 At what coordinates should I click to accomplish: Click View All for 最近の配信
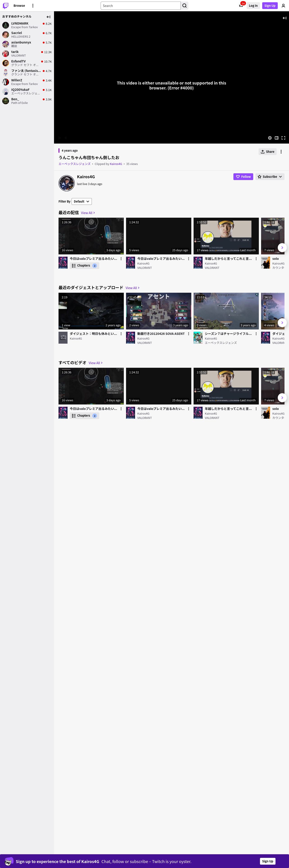click(x=88, y=213)
